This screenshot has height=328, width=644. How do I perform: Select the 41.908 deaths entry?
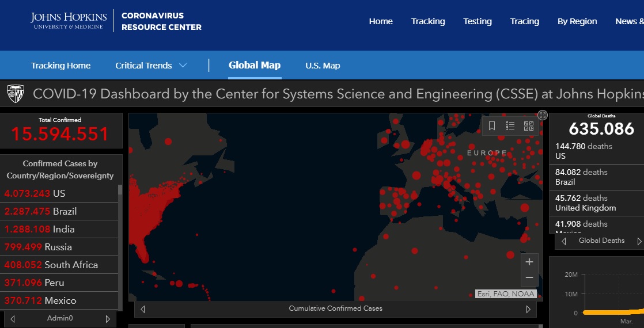pos(596,225)
